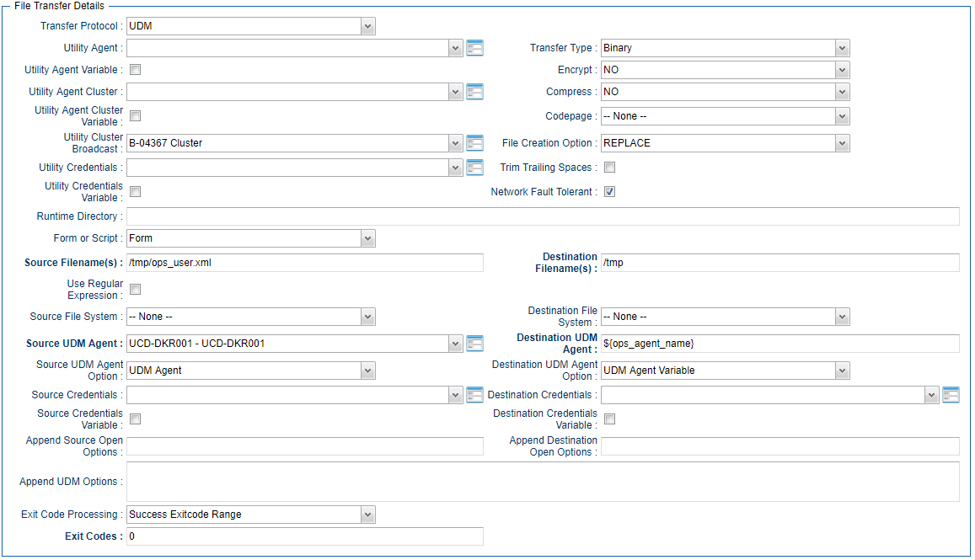975x560 pixels.
Task: Toggle Network Fault Tolerant checkbox
Action: pyautogui.click(x=609, y=192)
